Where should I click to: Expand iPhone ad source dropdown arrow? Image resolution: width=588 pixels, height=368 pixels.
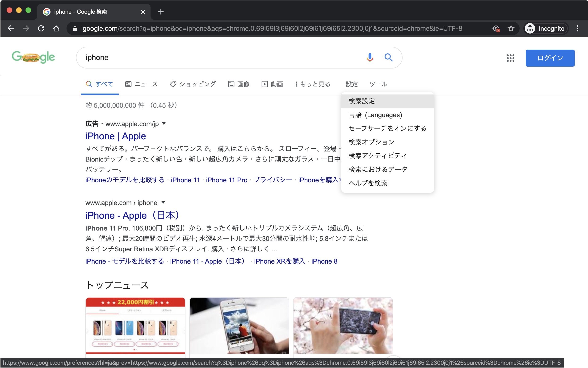(165, 124)
